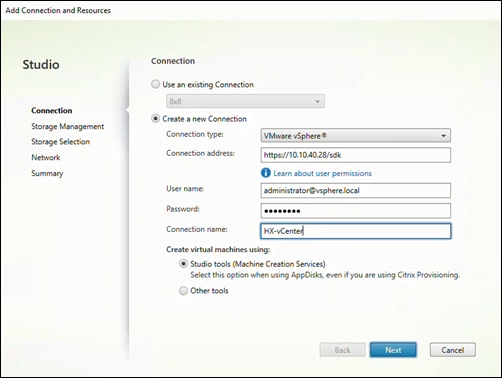
Task: Go to the Connection step in sidebar
Action: 52,110
